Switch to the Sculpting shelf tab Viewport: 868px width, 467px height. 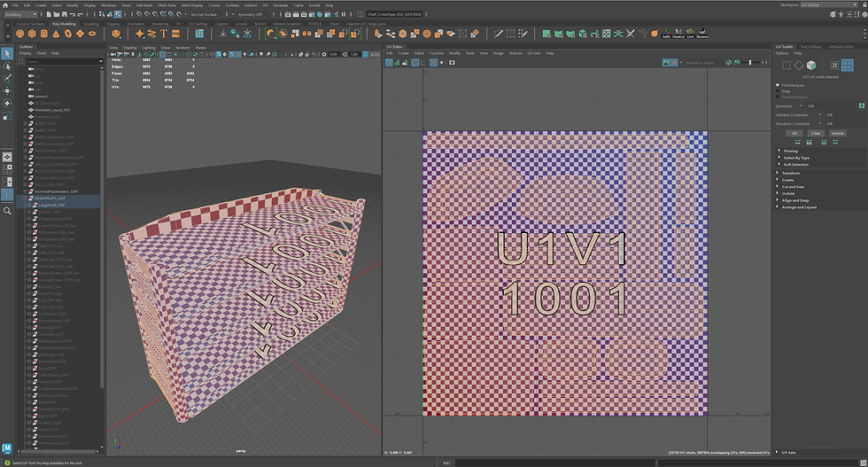point(90,24)
